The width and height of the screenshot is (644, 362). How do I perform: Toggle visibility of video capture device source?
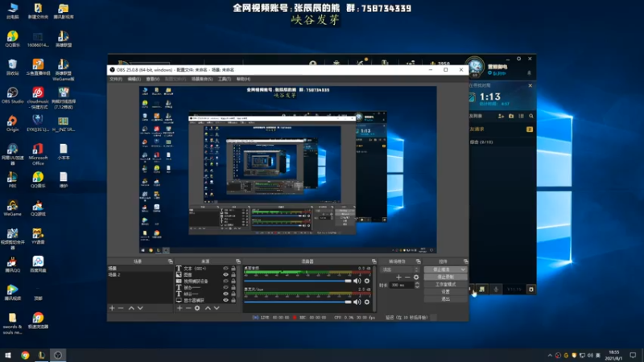click(x=225, y=281)
